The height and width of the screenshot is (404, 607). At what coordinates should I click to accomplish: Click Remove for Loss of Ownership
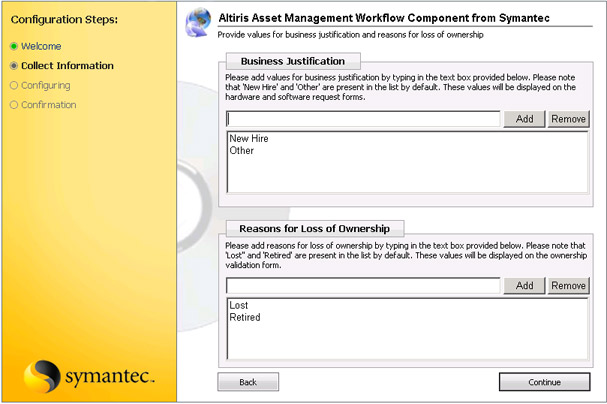568,286
